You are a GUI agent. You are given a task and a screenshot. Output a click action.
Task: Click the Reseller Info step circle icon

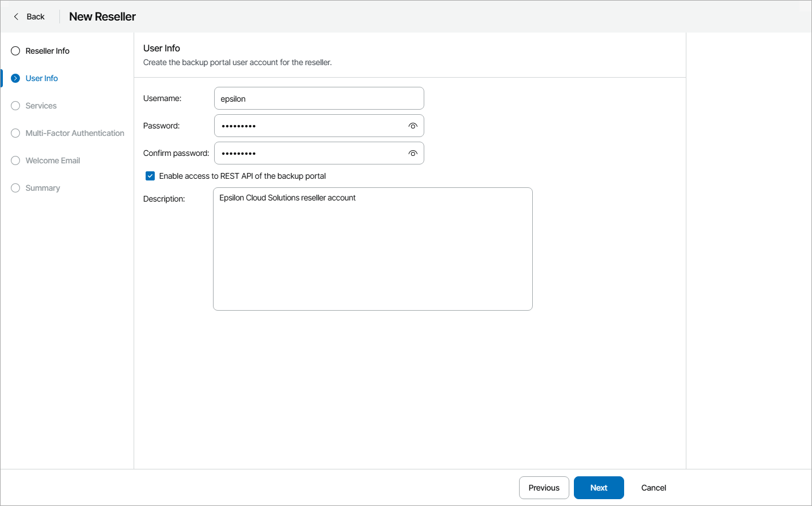click(x=15, y=51)
